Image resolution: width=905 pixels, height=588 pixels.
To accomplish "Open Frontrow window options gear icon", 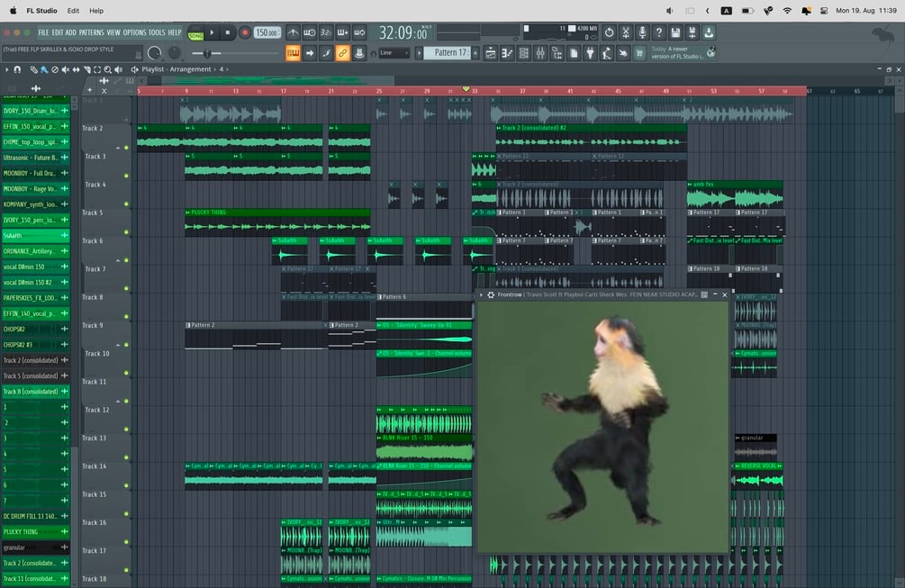I will pos(491,294).
